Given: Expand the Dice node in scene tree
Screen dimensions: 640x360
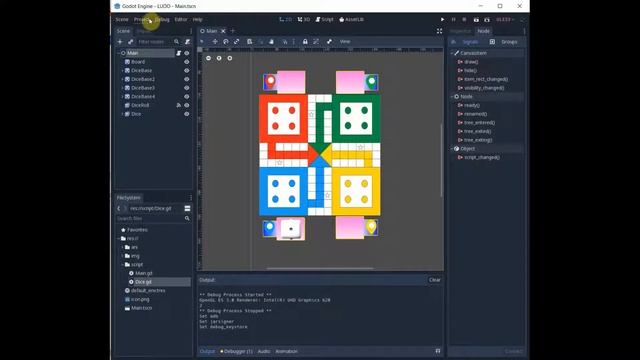Looking at the screenshot, I should tap(122, 114).
